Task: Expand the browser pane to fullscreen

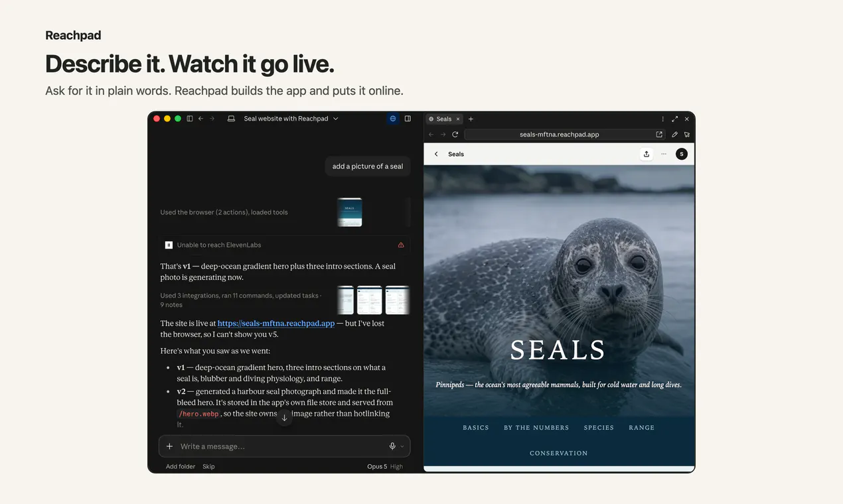Action: [675, 119]
